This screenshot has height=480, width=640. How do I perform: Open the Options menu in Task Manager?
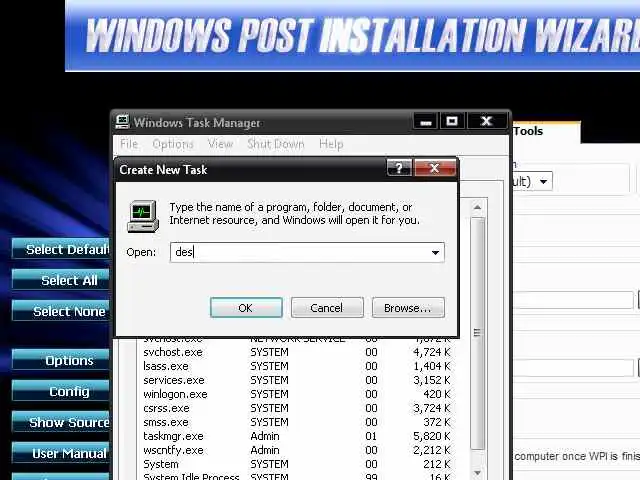[173, 144]
